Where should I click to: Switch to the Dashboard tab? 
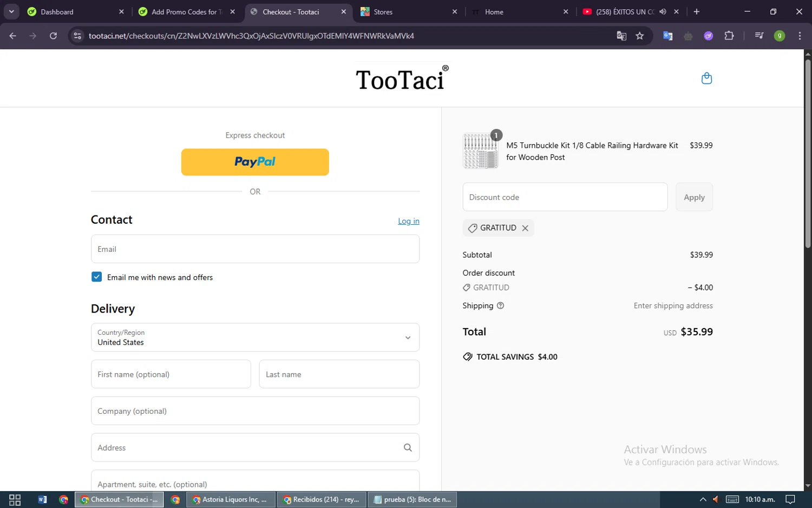(x=75, y=11)
